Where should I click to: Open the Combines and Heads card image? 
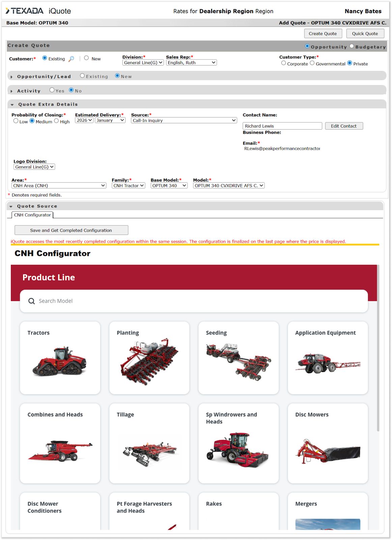pos(60,451)
